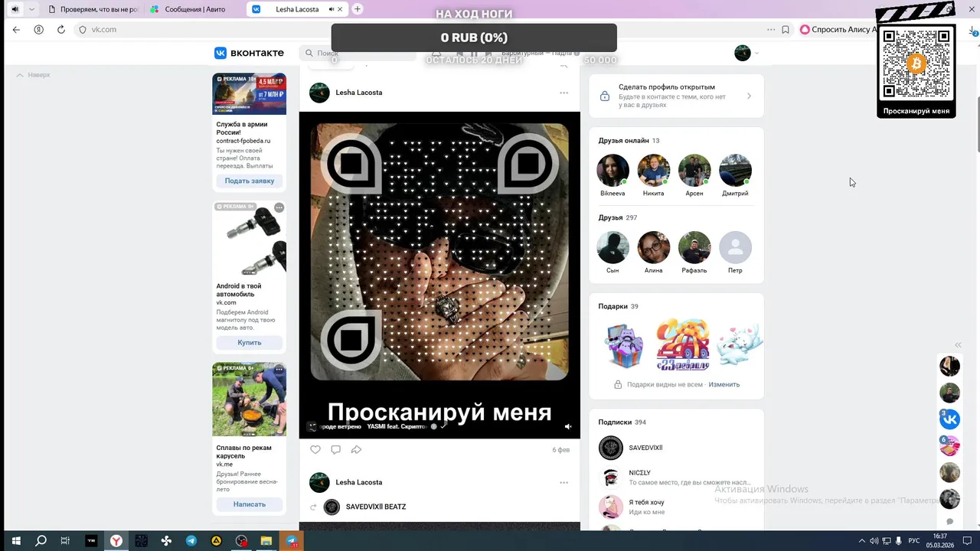Expand tab list dropdown arrow
This screenshot has width=980, height=551.
tap(31, 9)
